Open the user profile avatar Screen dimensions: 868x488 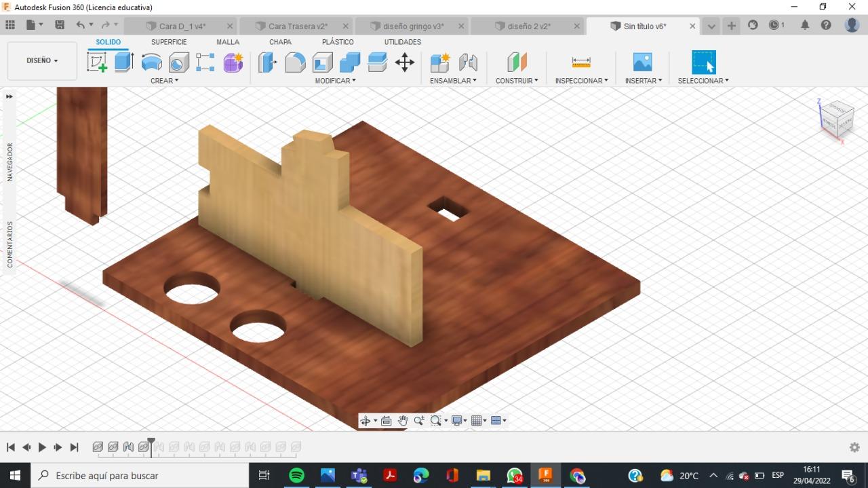pos(852,25)
